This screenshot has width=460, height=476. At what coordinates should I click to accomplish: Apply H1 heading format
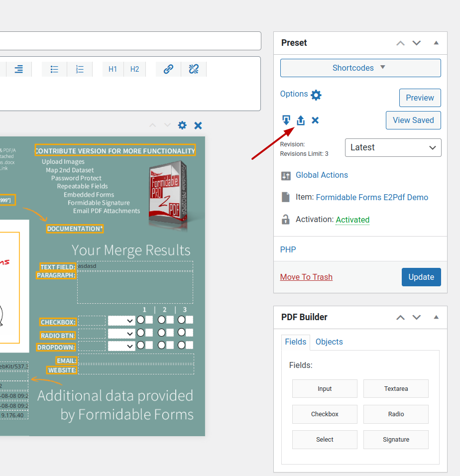113,69
